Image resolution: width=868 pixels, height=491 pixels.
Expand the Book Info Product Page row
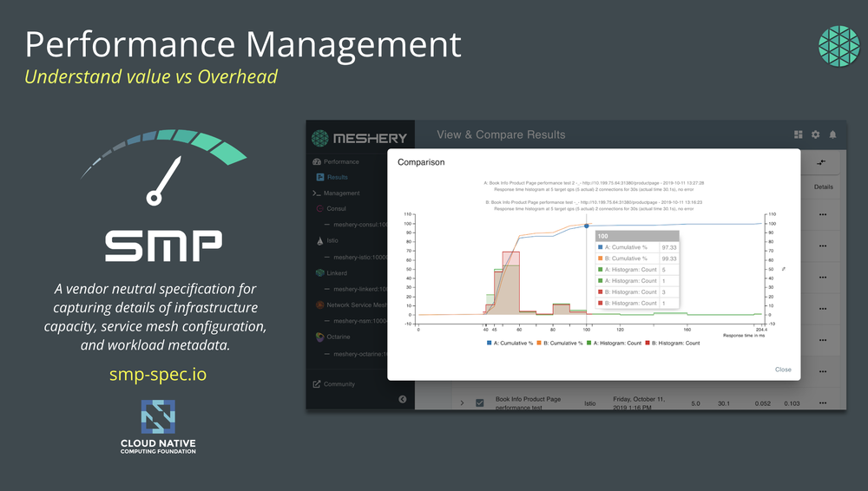(x=463, y=403)
